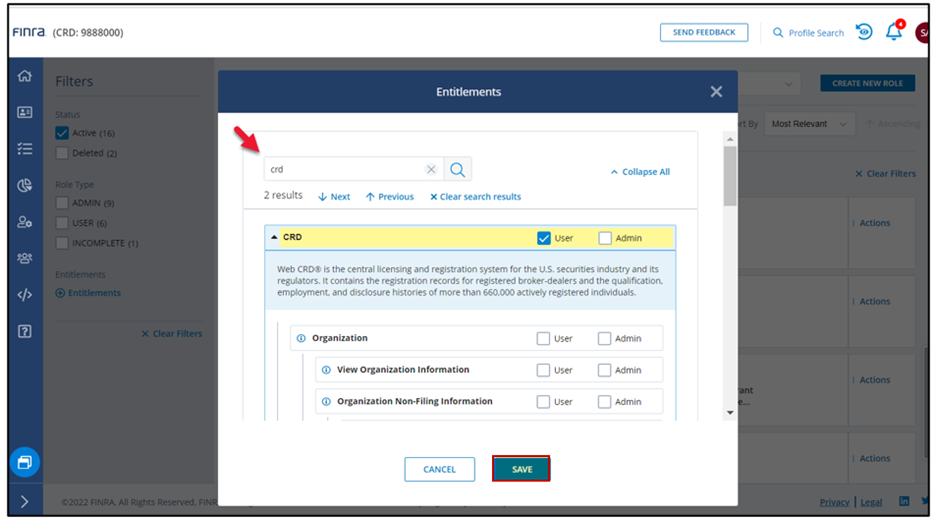Image resolution: width=936 pixels, height=518 pixels.
Task: Go to Next search result
Action: pyautogui.click(x=334, y=197)
